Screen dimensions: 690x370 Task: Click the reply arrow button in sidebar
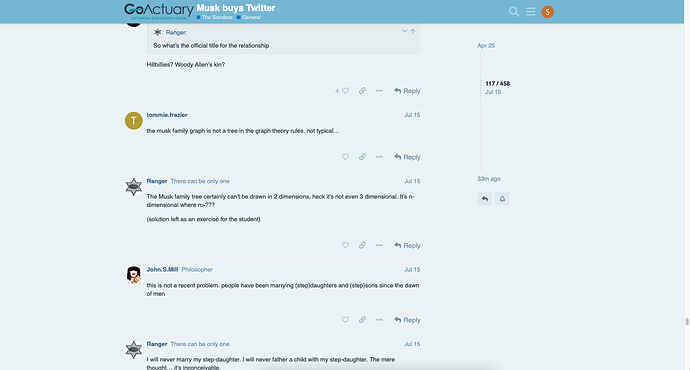484,199
